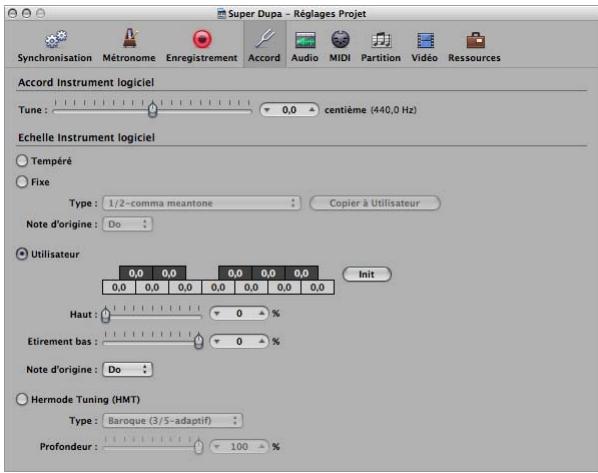Select the Tempéré radio button
The height and width of the screenshot is (473, 598).
click(22, 161)
